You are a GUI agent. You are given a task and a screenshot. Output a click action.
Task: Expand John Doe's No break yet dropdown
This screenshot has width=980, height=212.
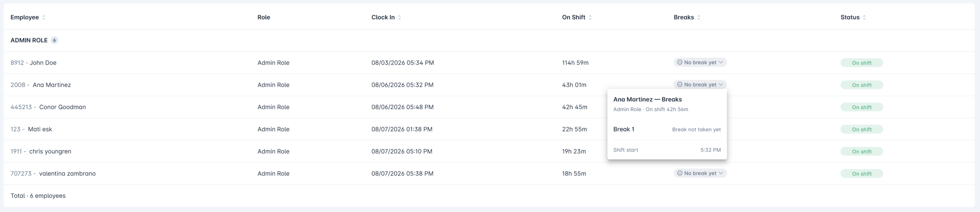click(x=700, y=62)
